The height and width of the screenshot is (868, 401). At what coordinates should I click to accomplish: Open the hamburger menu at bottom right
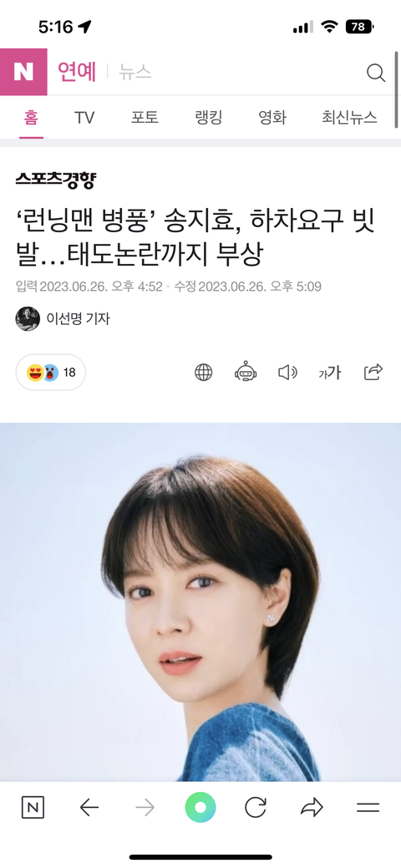368,808
